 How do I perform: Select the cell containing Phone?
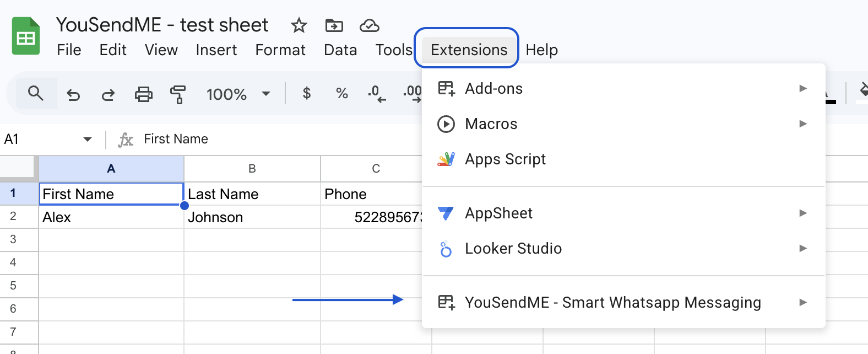pos(372,194)
